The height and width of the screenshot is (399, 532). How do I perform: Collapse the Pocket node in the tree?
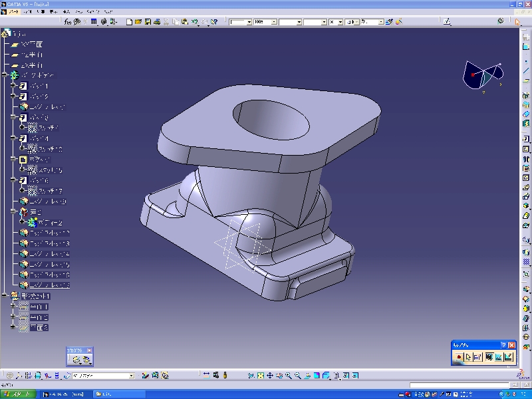pos(13,159)
